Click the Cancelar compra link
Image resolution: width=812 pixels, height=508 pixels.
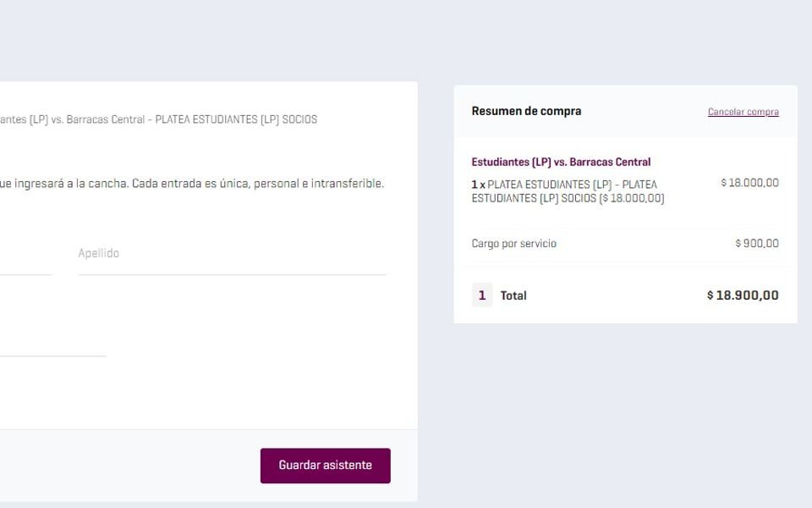743,112
